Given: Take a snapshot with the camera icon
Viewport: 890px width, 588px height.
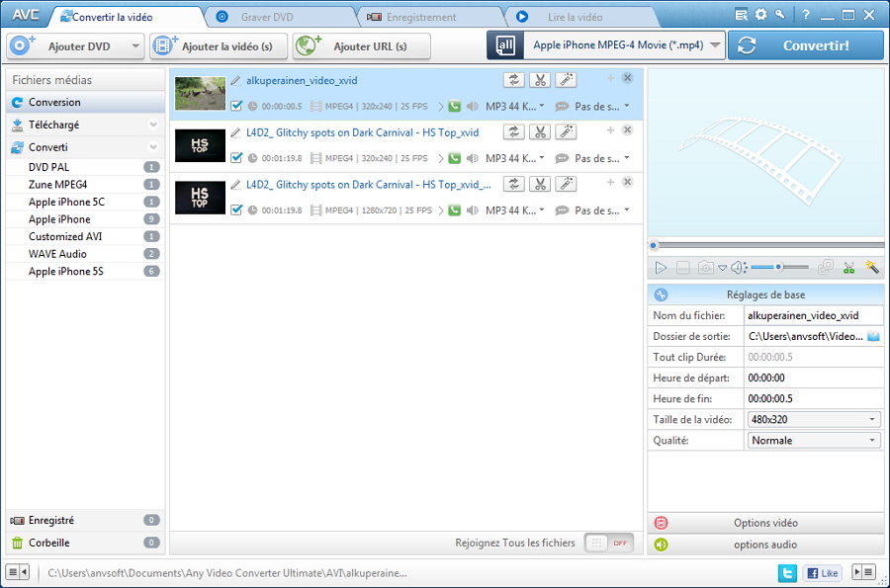Looking at the screenshot, I should (705, 267).
